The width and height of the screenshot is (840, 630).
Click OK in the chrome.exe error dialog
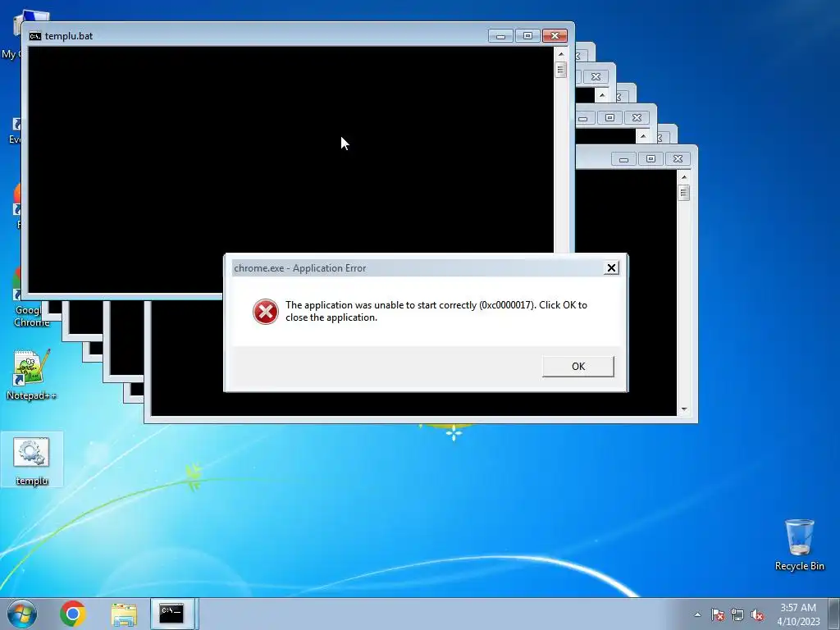pyautogui.click(x=578, y=367)
